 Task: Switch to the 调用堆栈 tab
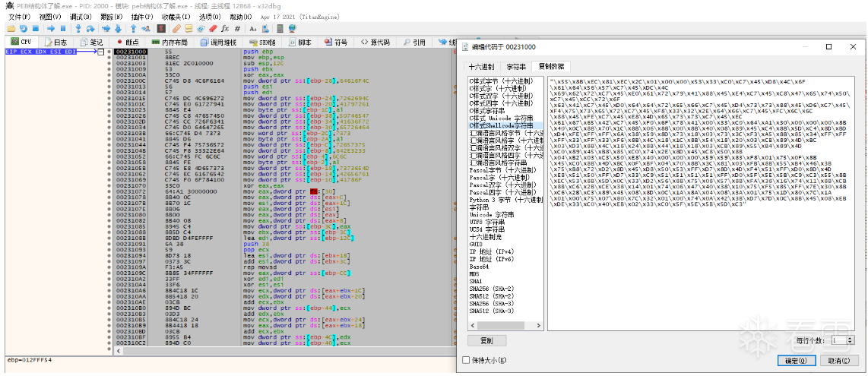tap(219, 42)
